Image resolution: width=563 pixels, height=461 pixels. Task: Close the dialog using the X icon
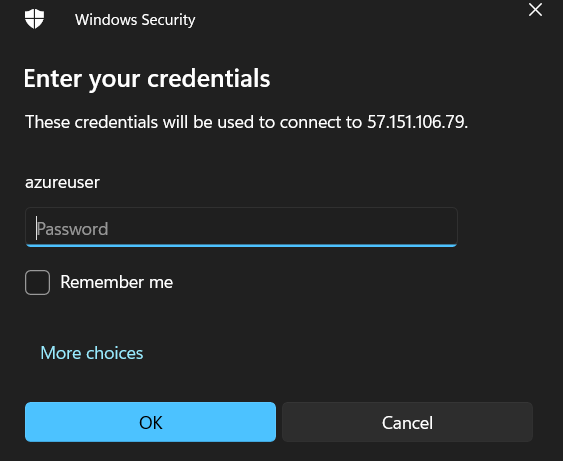click(535, 10)
